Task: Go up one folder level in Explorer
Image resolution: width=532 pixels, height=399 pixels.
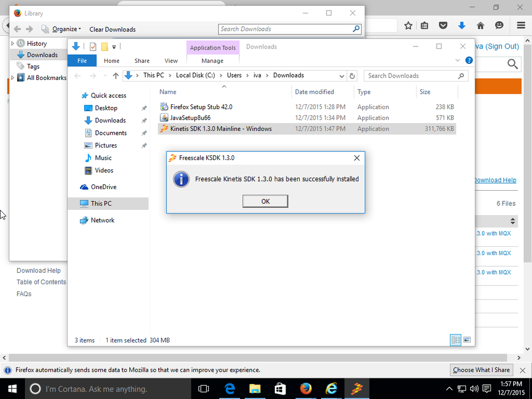Action: point(116,76)
